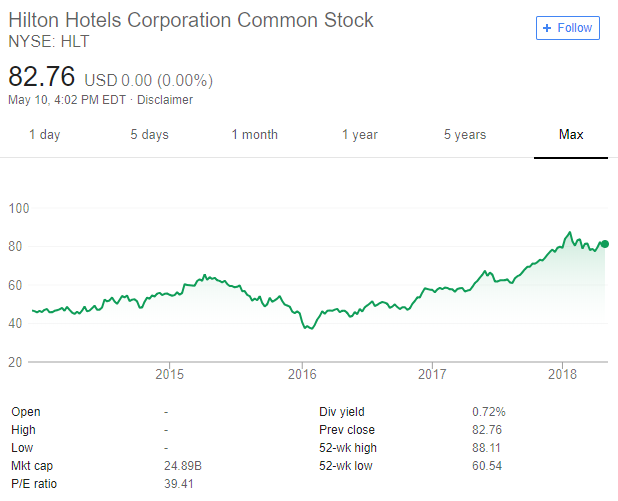Click the P/E ratio value 39.41

177,484
